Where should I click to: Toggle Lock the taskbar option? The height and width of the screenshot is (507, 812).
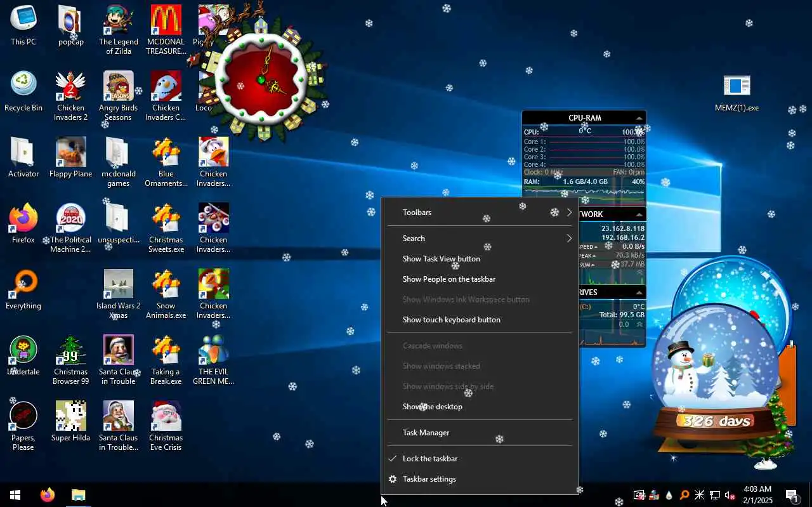coord(480,459)
